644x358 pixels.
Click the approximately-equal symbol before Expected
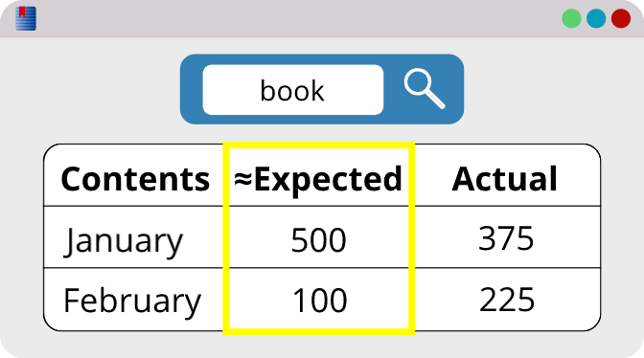tap(242, 179)
